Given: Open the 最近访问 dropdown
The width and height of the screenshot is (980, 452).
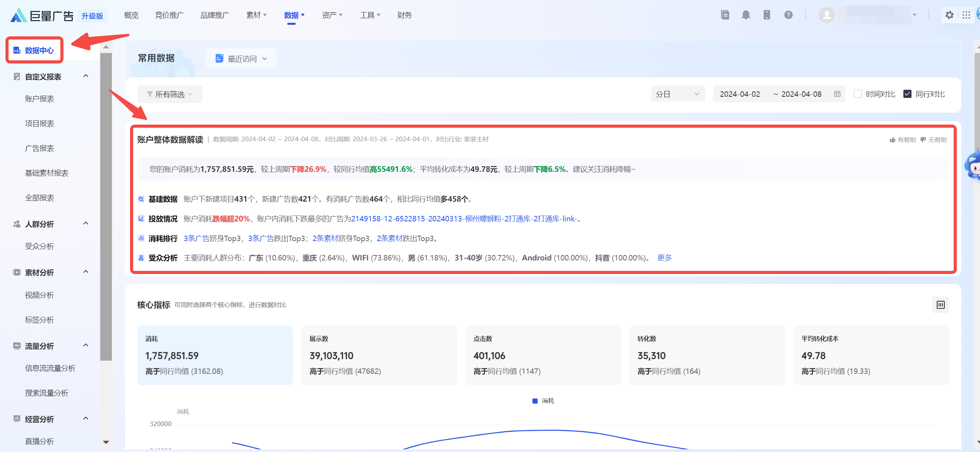Looking at the screenshot, I should 241,58.
